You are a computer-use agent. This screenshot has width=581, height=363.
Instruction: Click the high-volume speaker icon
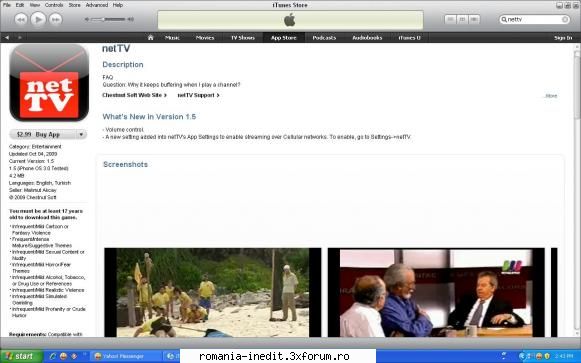click(x=130, y=19)
